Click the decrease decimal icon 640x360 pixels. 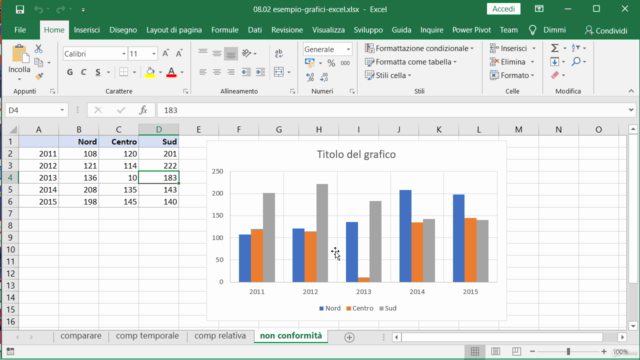pos(324,77)
